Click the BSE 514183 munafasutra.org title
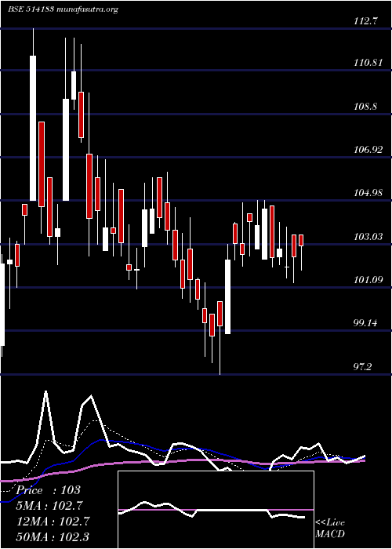This screenshot has width=392, height=549. 63,9
